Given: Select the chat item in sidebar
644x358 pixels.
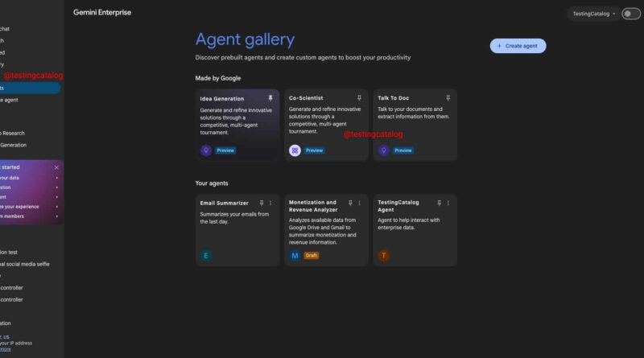Looking at the screenshot, I should click(x=31, y=29).
